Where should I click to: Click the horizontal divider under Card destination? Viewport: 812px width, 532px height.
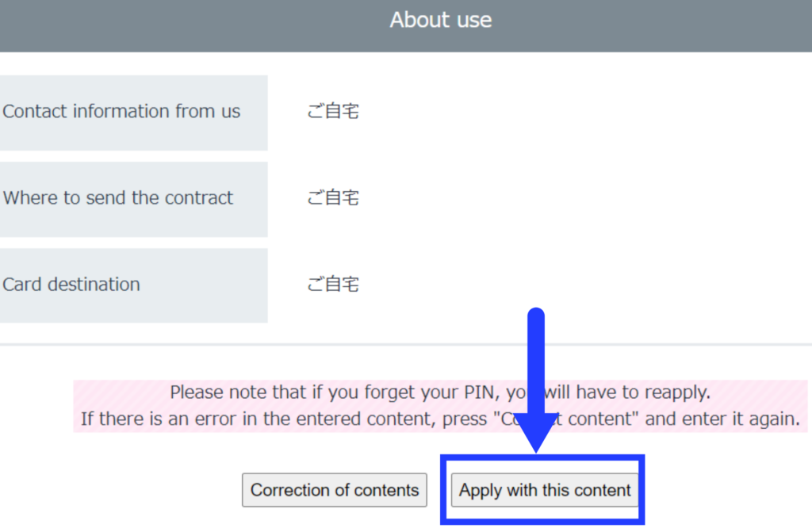pos(406,345)
